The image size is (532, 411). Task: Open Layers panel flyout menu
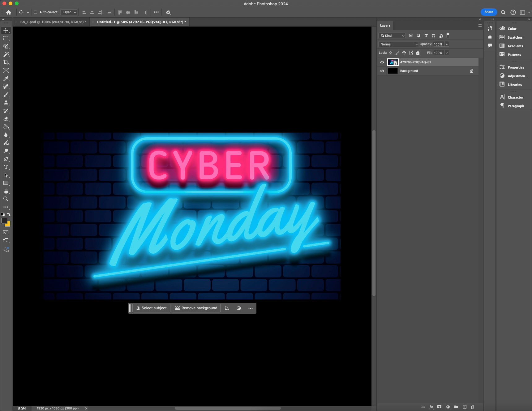pyautogui.click(x=480, y=25)
